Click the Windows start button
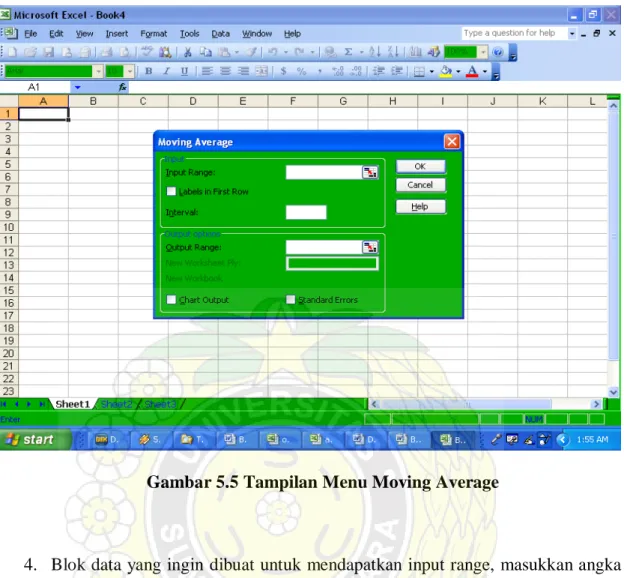Screen dimensions: 624x578 [x=35, y=439]
